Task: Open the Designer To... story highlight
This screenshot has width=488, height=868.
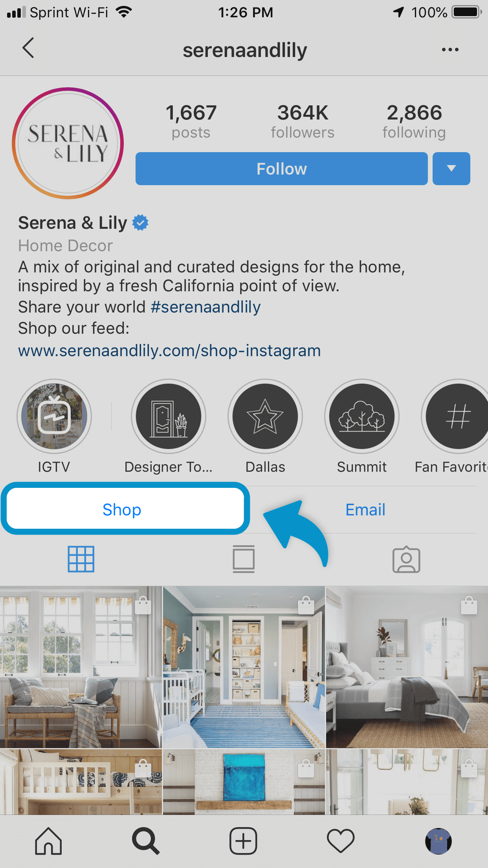Action: click(169, 416)
